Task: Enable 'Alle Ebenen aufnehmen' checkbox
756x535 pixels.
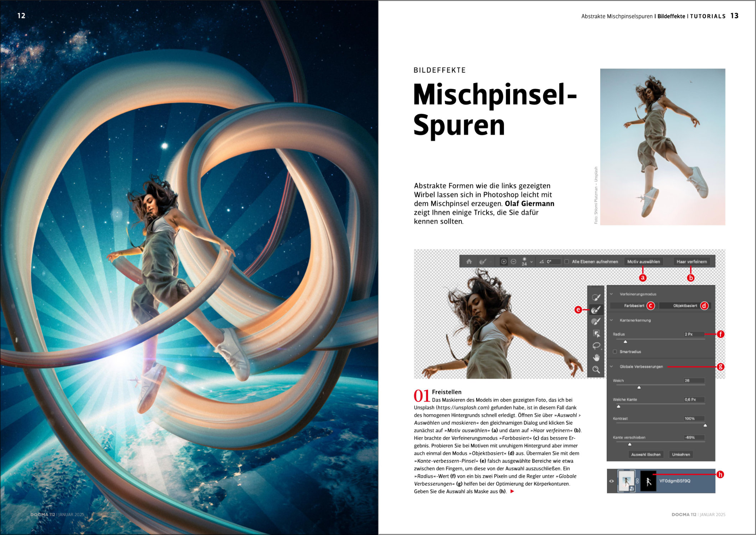Action: [566, 261]
